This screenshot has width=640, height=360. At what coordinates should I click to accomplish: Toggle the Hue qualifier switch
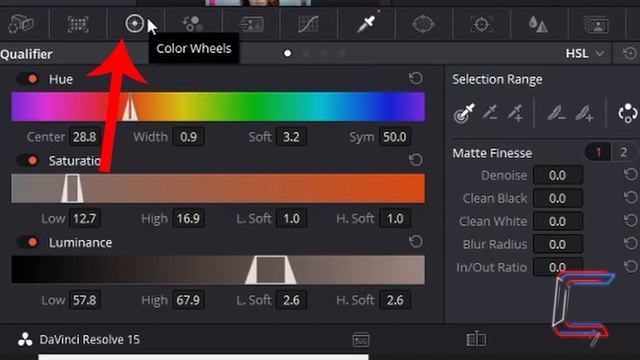28,79
